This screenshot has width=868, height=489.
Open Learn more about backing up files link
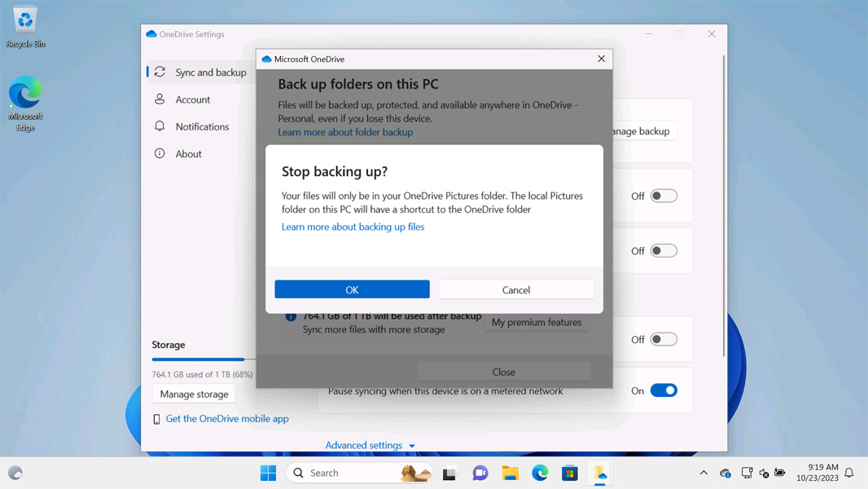point(353,227)
